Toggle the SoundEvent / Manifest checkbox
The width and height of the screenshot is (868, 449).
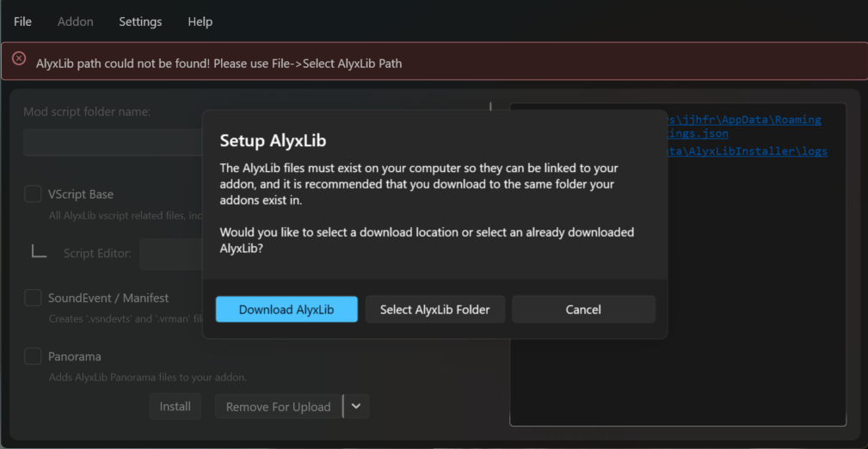[x=33, y=298]
